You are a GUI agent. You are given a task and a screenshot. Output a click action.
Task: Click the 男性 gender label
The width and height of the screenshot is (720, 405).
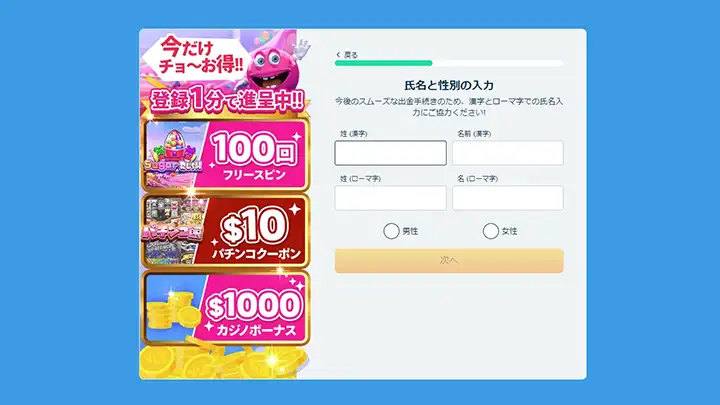(x=410, y=231)
